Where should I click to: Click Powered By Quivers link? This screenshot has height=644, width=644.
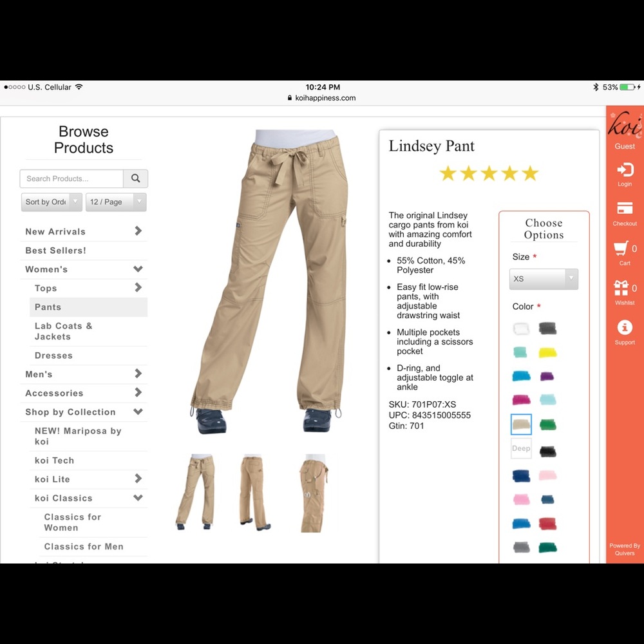625,549
